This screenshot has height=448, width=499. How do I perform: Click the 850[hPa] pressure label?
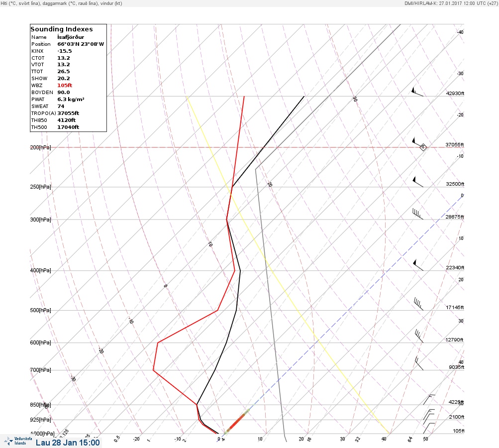coord(40,405)
